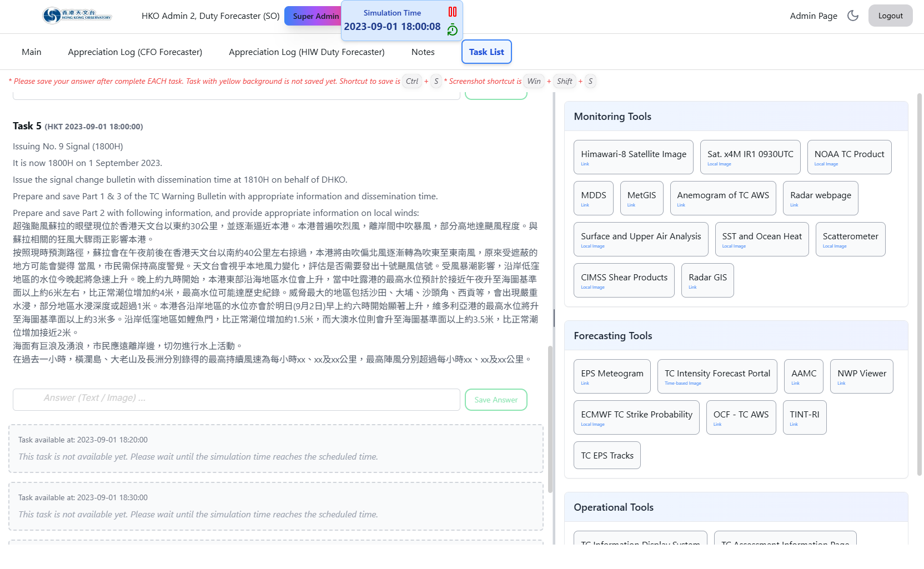Click the green clock reset icon
Screen dimensions: 924x569
[x=452, y=30]
